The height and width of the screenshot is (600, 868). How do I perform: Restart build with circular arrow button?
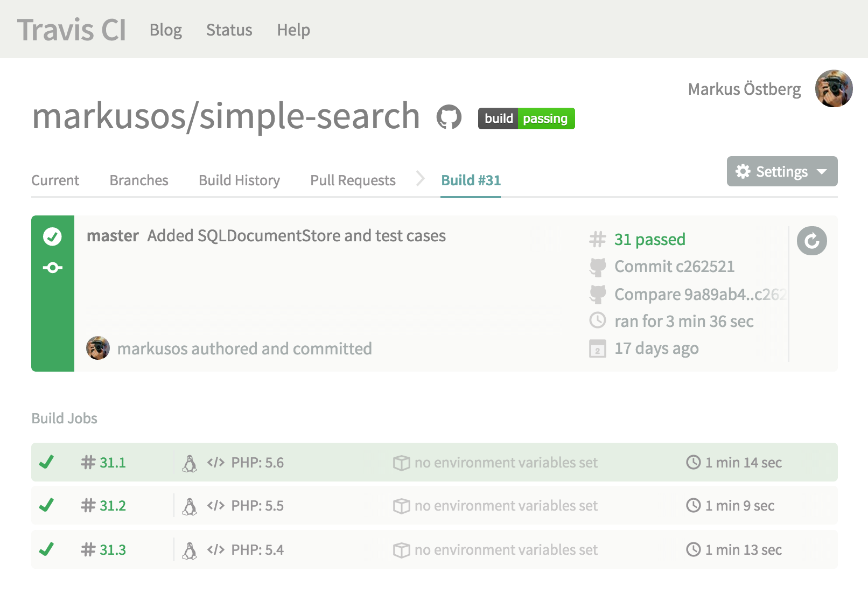(811, 241)
